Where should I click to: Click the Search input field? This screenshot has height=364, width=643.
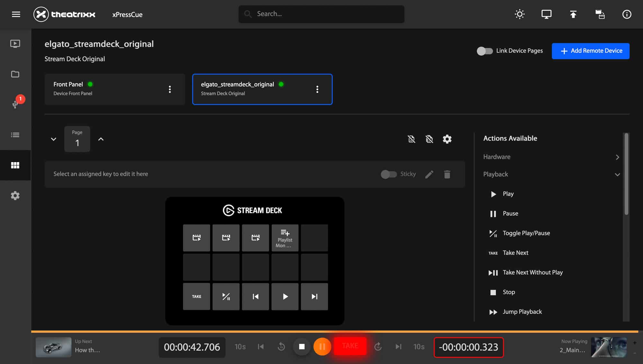(321, 14)
